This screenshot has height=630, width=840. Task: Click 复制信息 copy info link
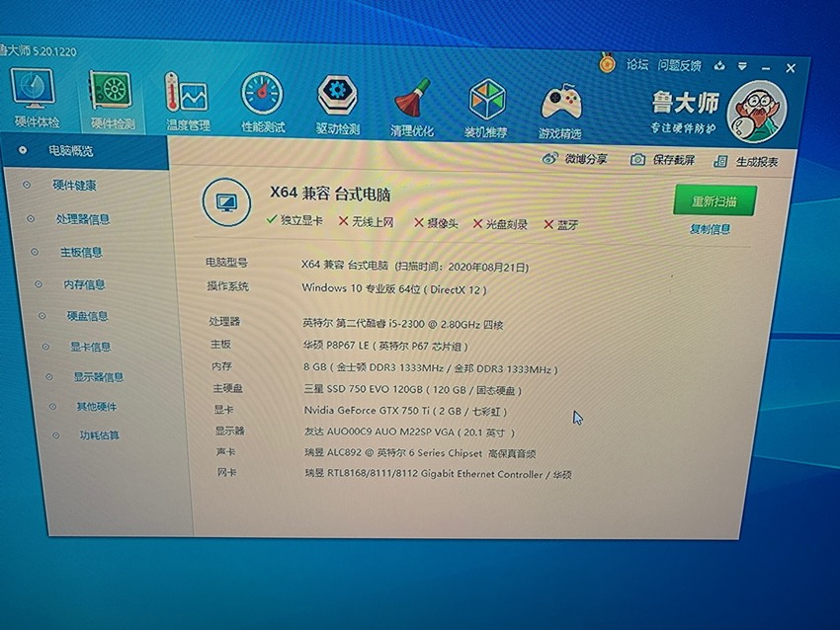point(711,229)
